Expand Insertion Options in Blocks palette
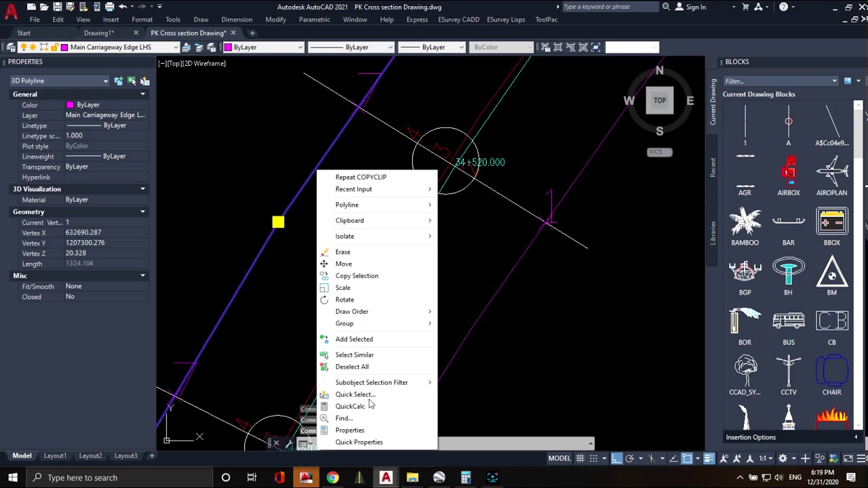 pyautogui.click(x=856, y=437)
